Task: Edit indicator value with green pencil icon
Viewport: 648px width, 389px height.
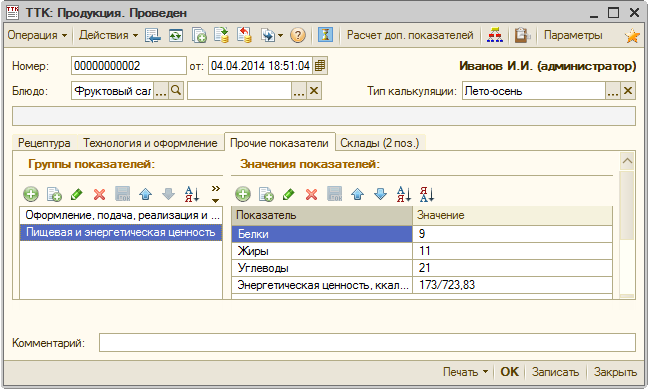Action: point(288,194)
